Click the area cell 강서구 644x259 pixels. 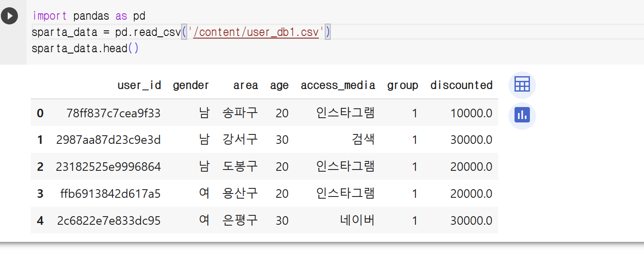[240, 140]
